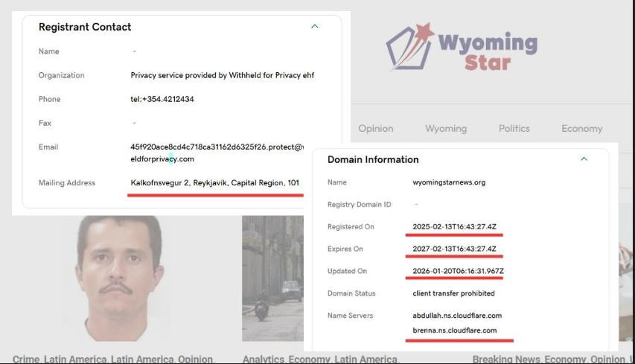The width and height of the screenshot is (635, 364).
Task: Click the Privacy service organization text
Action: 222,75
